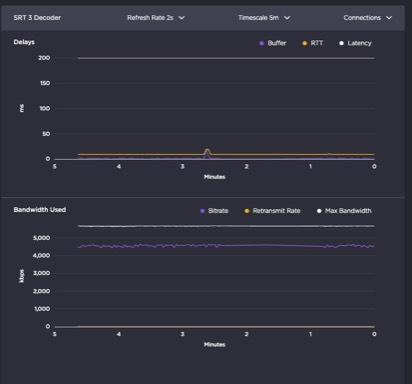Click the yellow RTT legend dot
Screen dimensions: 412x384
pos(304,43)
